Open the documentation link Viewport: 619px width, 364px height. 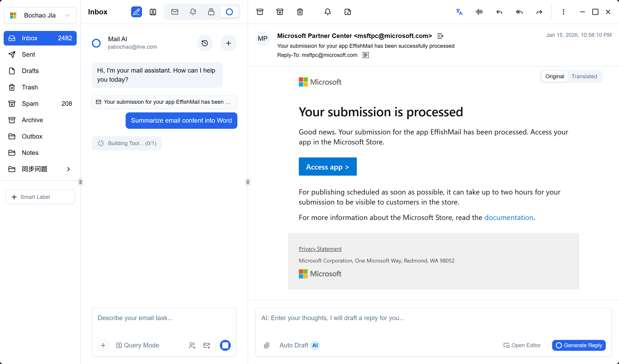point(508,217)
